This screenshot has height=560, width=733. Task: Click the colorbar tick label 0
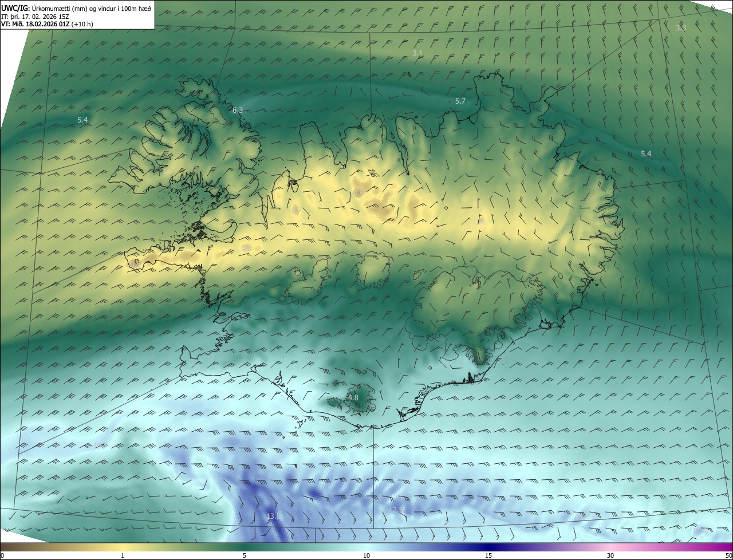2,555
